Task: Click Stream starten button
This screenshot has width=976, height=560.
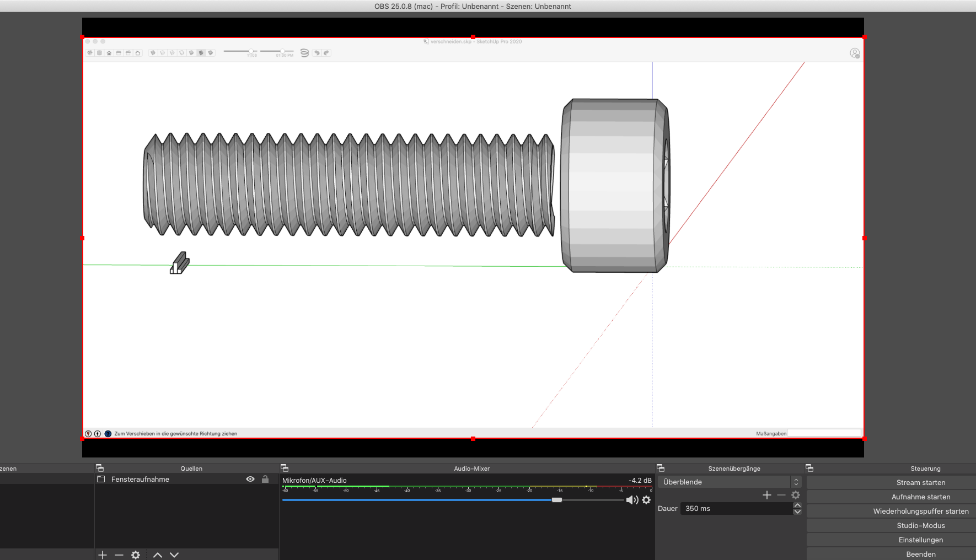Action: (920, 482)
